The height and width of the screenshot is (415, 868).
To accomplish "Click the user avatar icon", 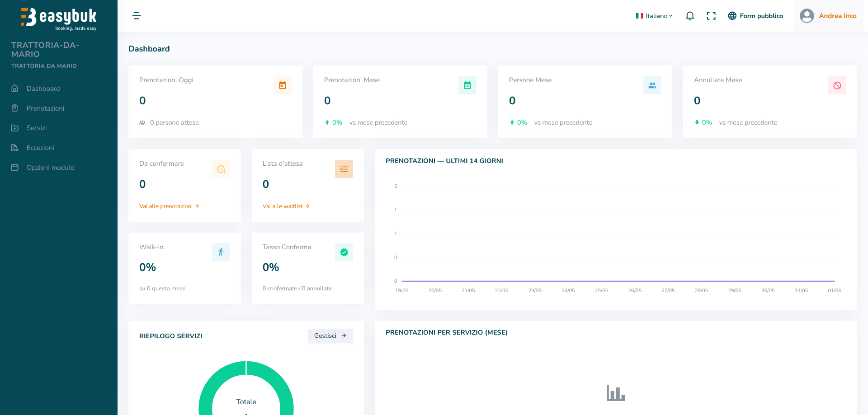I will point(807,16).
